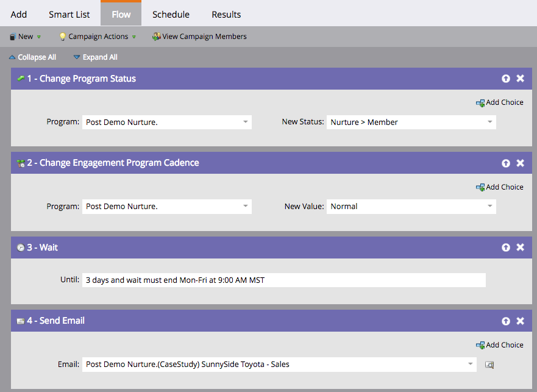The width and height of the screenshot is (537, 392).
Task: Move the Send Email step up
Action: click(506, 321)
